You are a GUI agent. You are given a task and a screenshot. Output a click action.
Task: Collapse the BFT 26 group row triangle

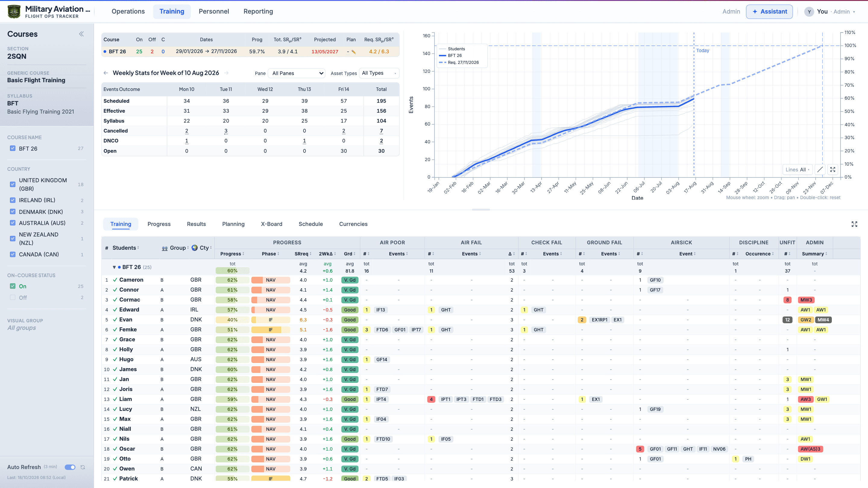[x=114, y=267]
